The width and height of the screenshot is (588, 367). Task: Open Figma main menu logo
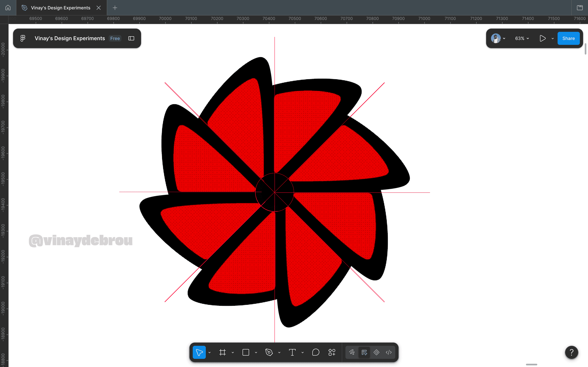coord(23,38)
